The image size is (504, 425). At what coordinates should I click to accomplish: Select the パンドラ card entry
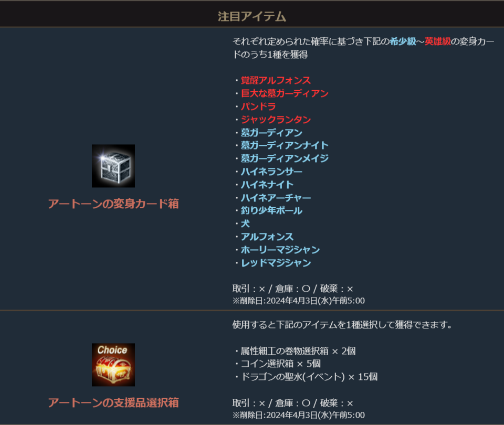258,107
